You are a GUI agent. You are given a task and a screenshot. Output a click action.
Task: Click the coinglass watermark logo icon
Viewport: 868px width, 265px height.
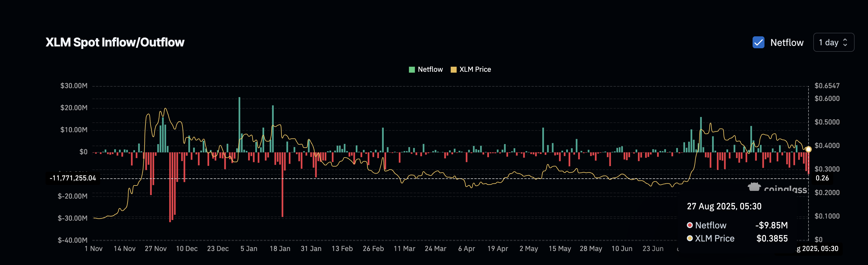pos(754,187)
